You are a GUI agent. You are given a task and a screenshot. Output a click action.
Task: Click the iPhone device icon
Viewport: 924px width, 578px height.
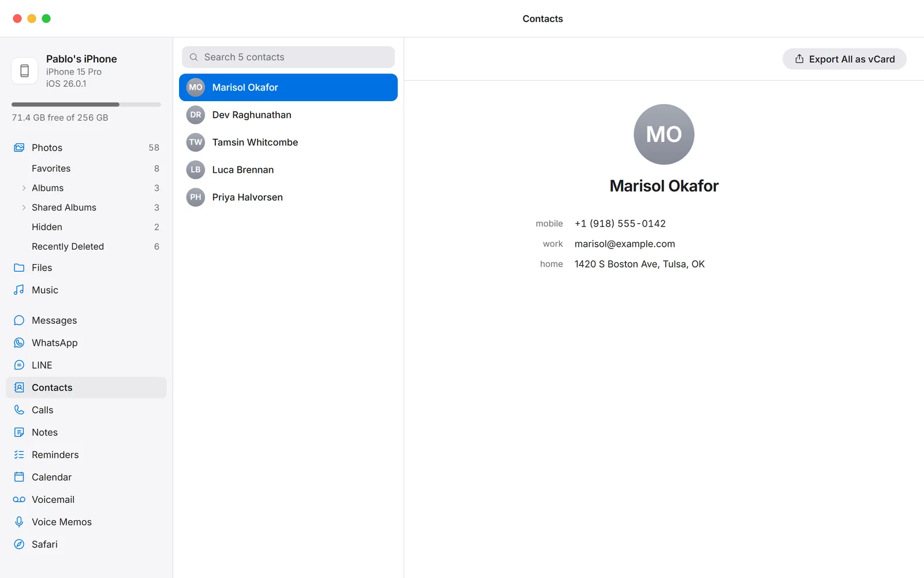(24, 71)
